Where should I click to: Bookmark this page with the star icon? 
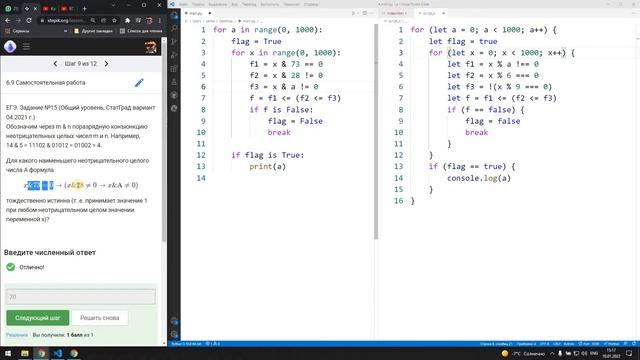[x=115, y=20]
